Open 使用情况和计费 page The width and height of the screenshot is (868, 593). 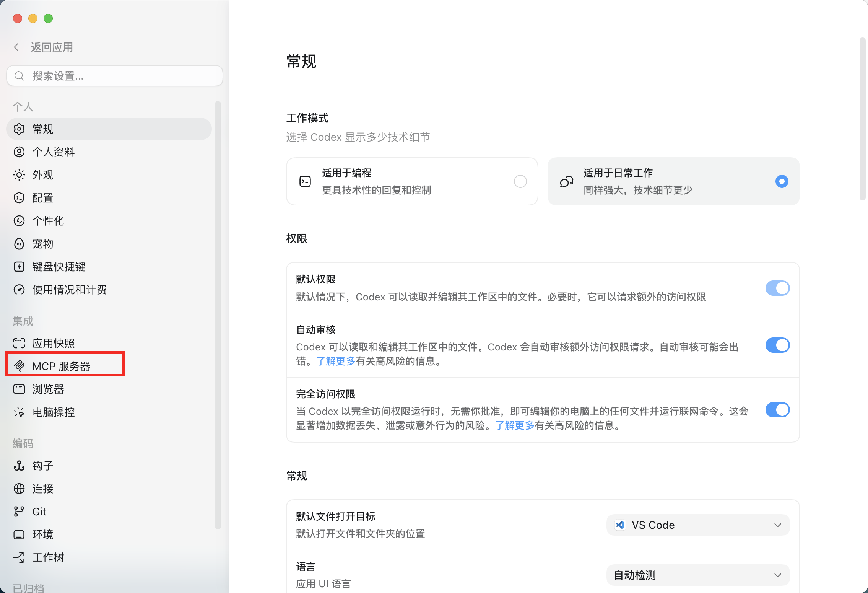click(x=109, y=290)
